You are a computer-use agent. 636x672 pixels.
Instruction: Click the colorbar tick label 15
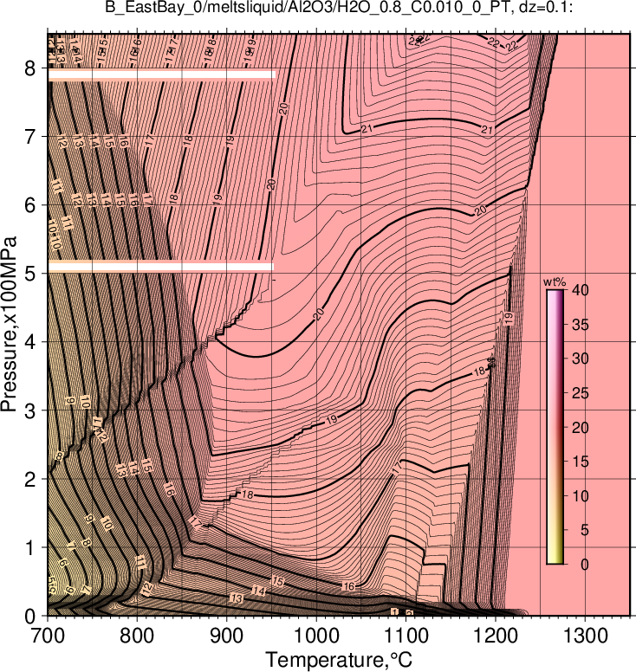(x=581, y=462)
